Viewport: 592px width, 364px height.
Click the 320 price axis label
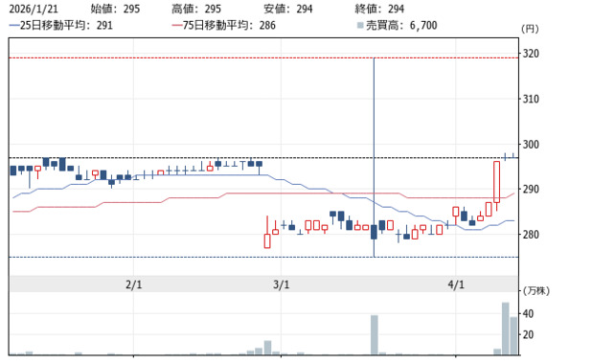tap(531, 54)
